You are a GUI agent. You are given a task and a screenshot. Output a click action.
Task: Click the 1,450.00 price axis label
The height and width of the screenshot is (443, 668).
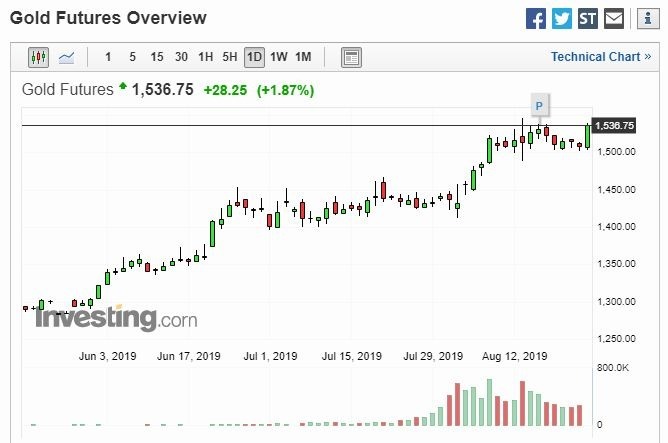[x=616, y=190]
